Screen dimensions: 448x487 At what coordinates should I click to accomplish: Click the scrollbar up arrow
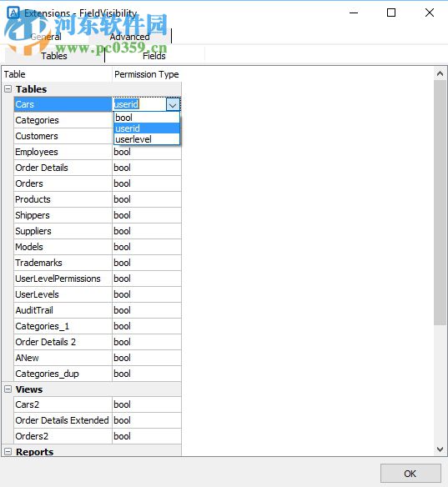click(440, 73)
